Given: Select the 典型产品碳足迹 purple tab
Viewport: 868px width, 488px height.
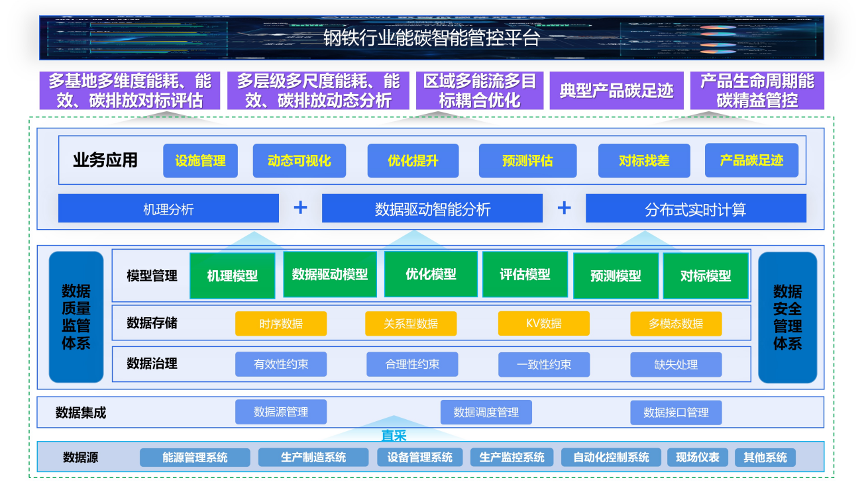Looking at the screenshot, I should tap(616, 91).
